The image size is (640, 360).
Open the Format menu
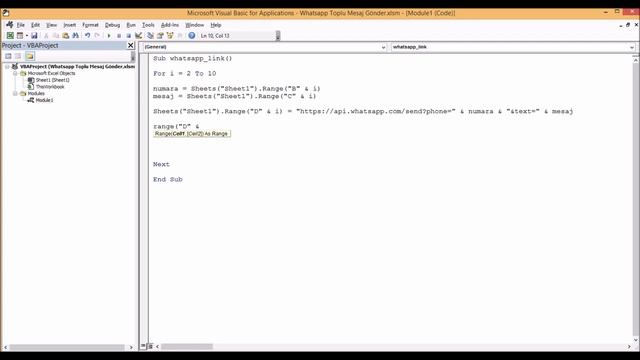(x=90, y=25)
